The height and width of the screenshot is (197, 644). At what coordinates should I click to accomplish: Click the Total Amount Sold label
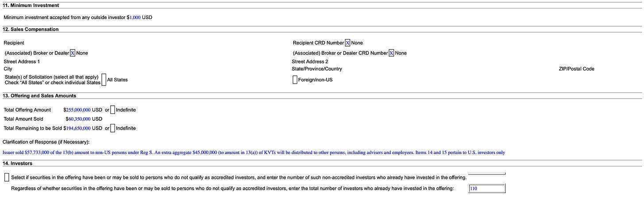pyautogui.click(x=23, y=119)
